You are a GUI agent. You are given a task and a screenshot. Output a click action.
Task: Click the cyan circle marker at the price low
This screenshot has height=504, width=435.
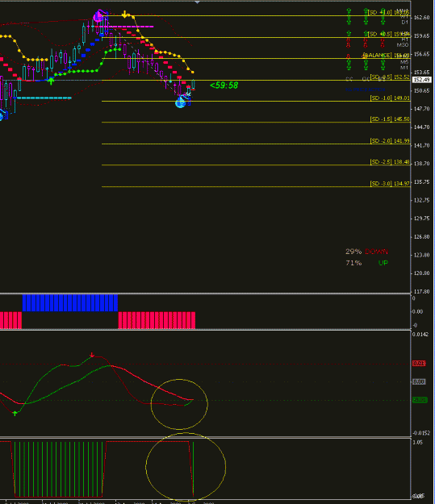tap(181, 103)
